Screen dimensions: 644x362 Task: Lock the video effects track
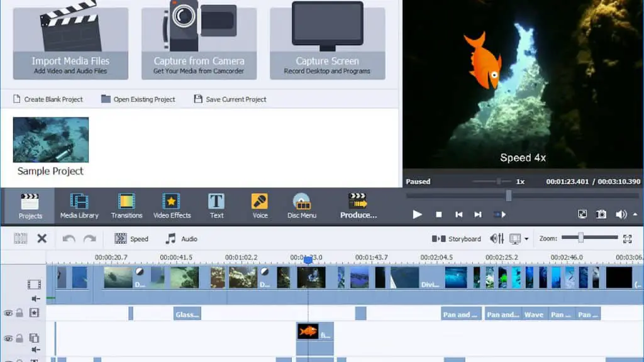point(19,313)
